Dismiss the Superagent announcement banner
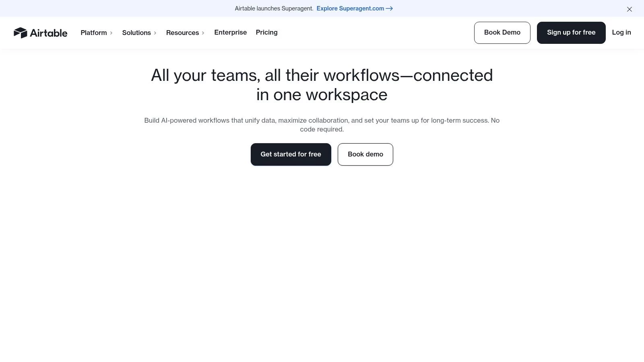Image resolution: width=644 pixels, height=362 pixels. tap(630, 9)
